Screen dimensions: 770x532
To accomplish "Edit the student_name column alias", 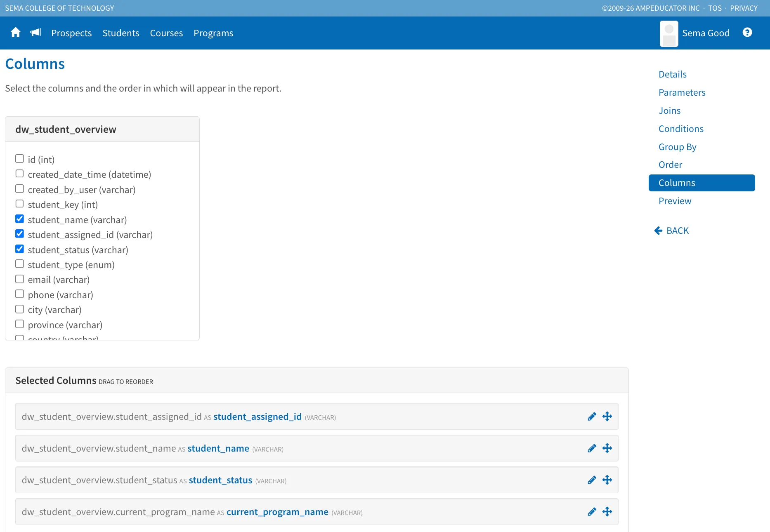I will click(592, 448).
